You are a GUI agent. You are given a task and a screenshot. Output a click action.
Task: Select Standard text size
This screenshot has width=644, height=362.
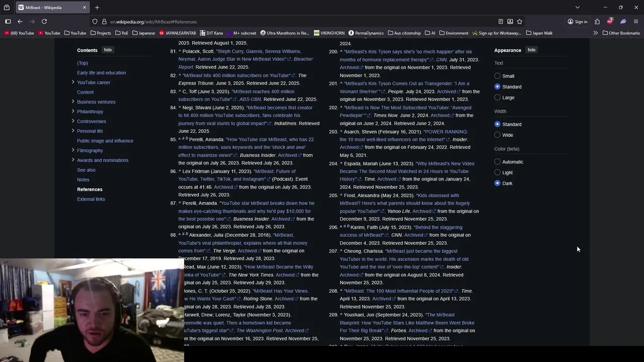point(498,86)
